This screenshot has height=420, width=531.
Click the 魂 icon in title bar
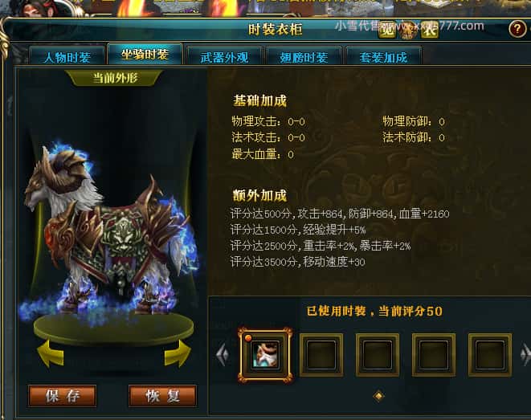click(x=387, y=30)
